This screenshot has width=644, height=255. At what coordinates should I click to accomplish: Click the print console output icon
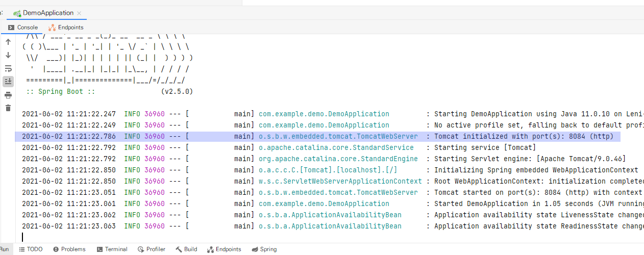8,95
